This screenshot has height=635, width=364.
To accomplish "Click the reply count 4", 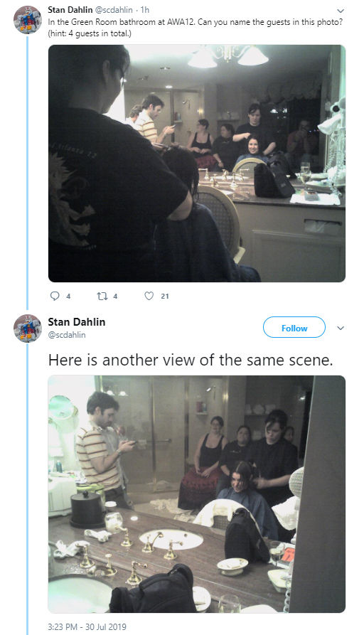I will [x=68, y=296].
